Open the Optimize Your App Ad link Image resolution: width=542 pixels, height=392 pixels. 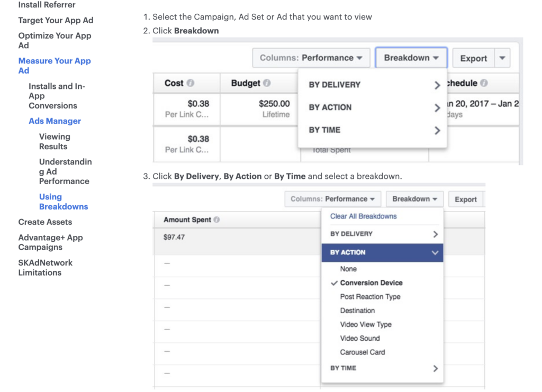(x=55, y=40)
